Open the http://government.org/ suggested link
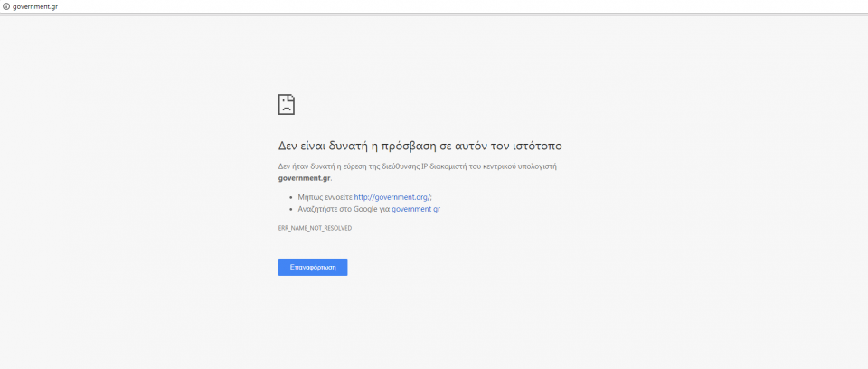The image size is (868, 369). tap(392, 196)
